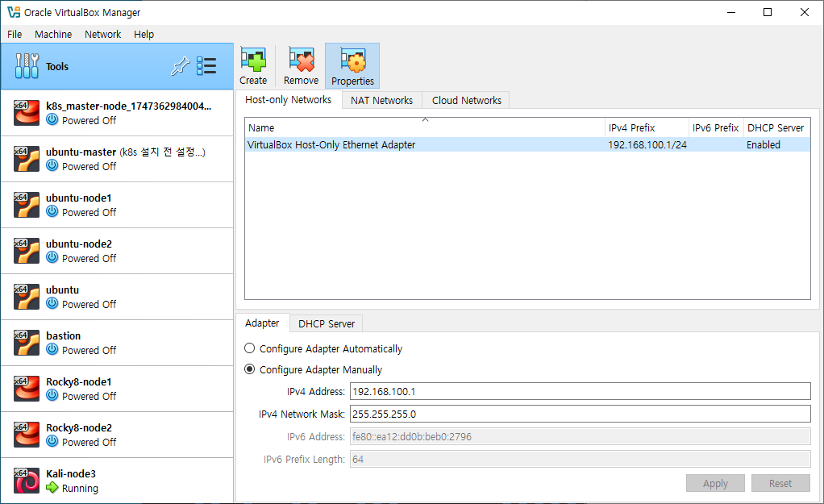Click the power icon under Rocky8-node2
Screen dimensions: 824x504
point(52,441)
